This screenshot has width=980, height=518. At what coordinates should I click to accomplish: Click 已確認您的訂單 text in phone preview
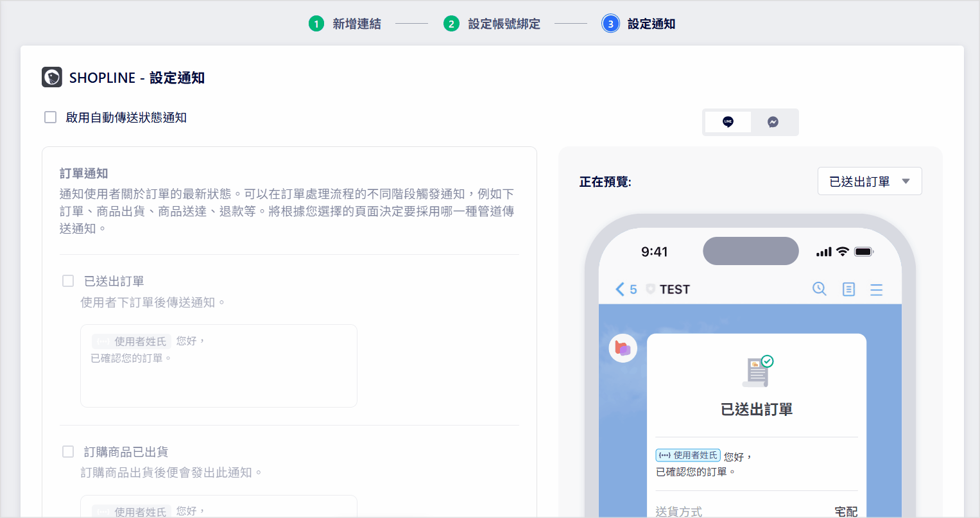click(696, 472)
